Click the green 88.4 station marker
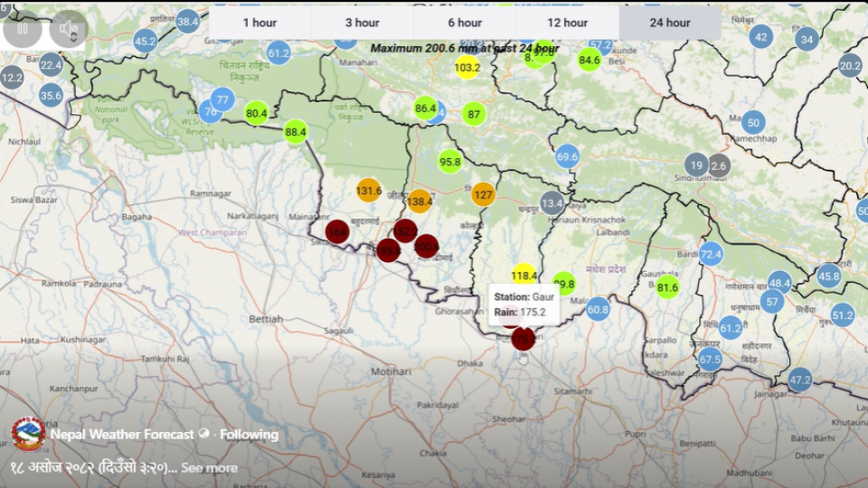 (296, 132)
